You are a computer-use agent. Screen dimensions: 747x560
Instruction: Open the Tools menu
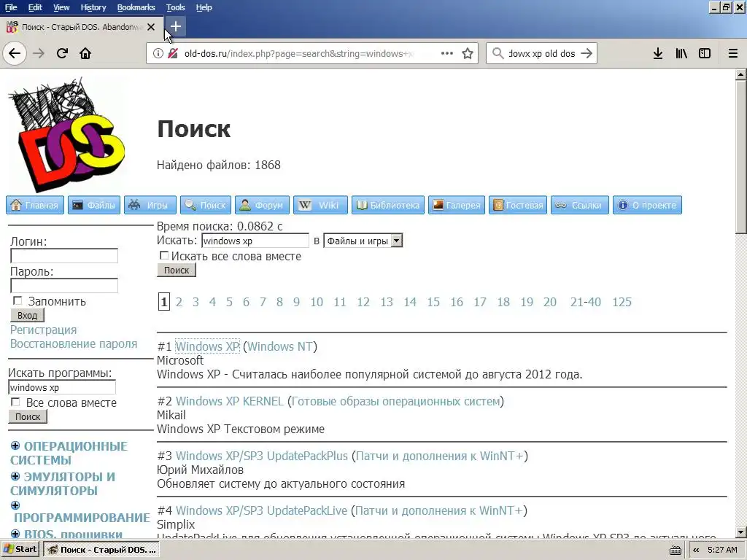(x=175, y=7)
